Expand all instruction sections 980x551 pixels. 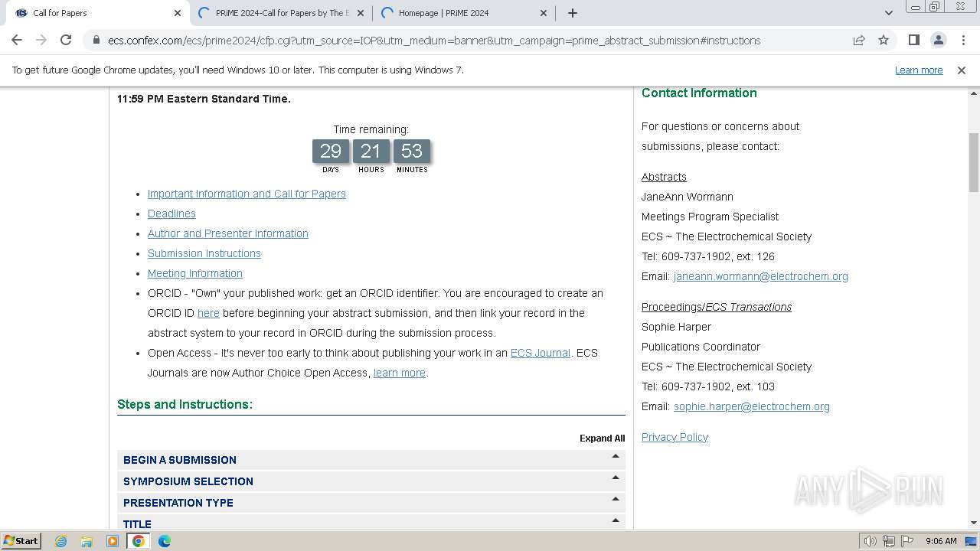(602, 439)
